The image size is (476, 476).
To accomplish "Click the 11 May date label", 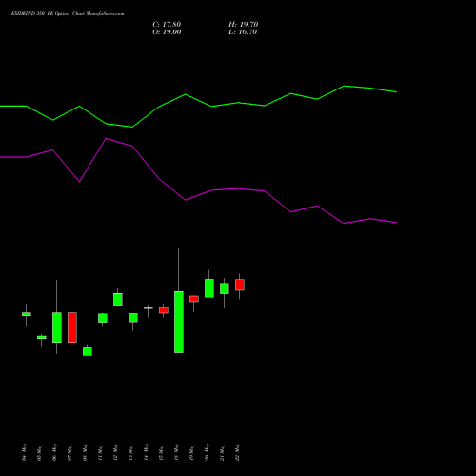I will coord(101,452).
